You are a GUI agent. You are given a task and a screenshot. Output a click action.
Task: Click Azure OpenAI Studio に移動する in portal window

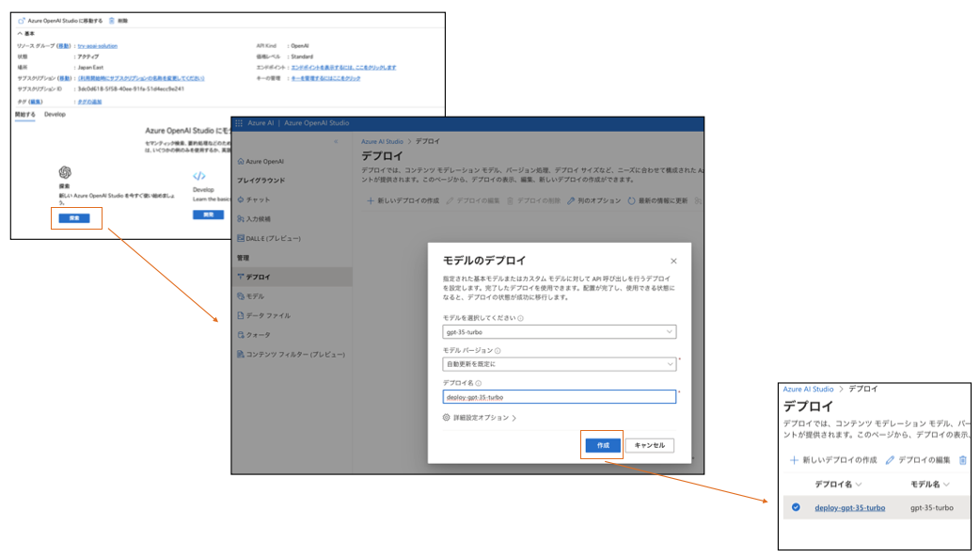tap(60, 21)
